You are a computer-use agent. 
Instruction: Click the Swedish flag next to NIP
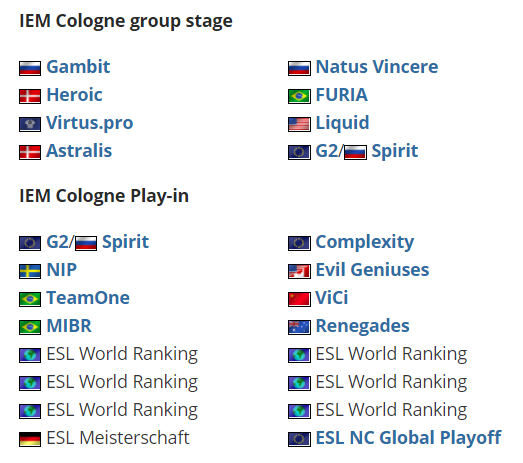30,271
